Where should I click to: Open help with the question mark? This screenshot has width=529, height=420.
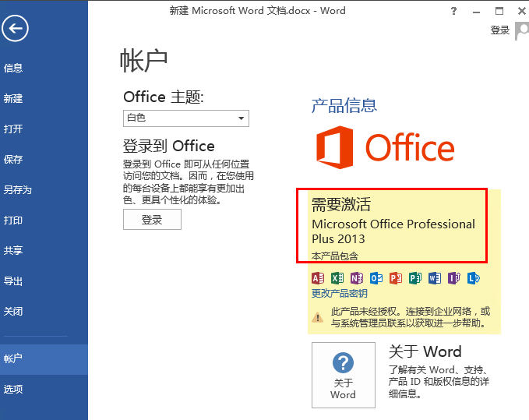(x=453, y=11)
